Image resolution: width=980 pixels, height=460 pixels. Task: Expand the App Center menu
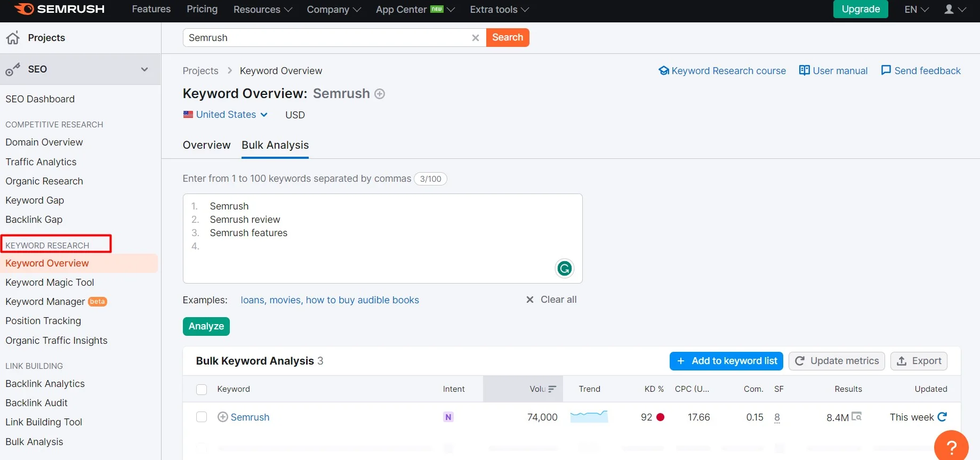(x=415, y=10)
